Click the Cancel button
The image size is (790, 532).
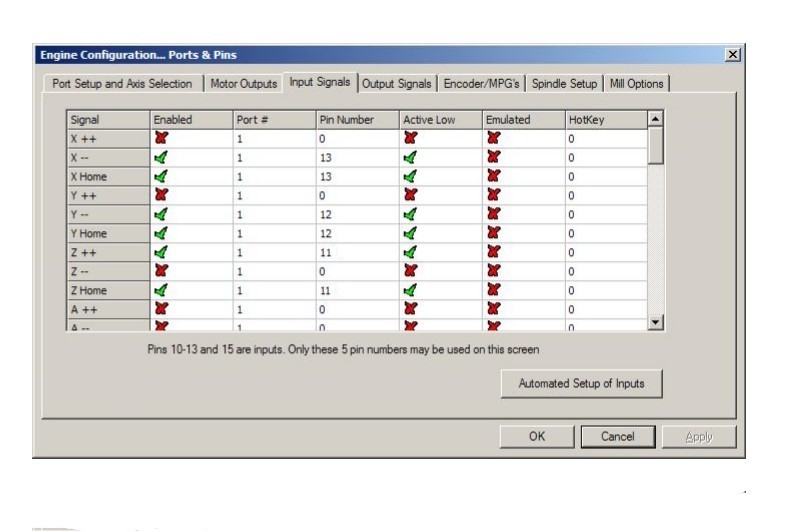tap(617, 436)
